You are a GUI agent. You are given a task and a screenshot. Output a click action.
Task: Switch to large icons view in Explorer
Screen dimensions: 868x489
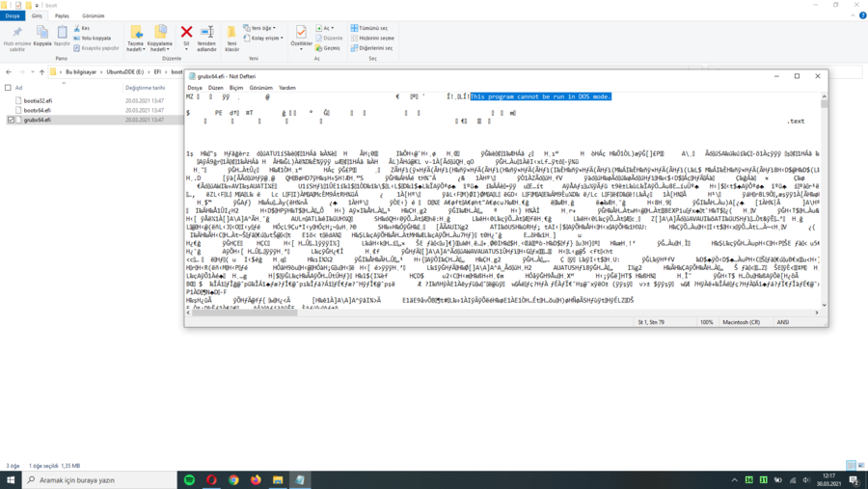(x=861, y=465)
